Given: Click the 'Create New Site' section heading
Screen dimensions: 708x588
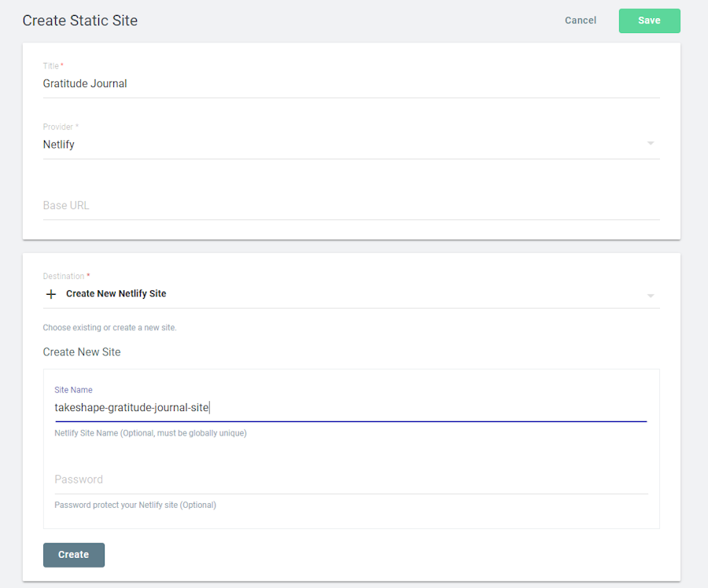Looking at the screenshot, I should (x=82, y=352).
